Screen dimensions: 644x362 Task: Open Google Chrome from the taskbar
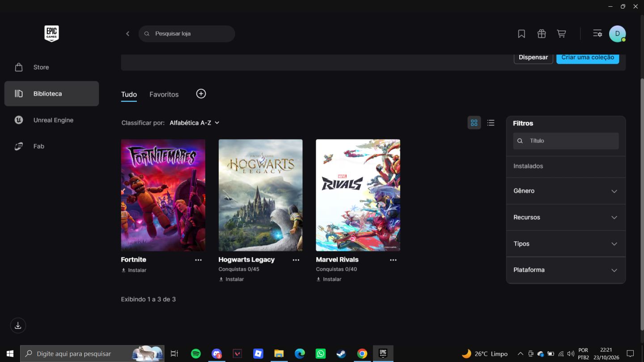362,354
